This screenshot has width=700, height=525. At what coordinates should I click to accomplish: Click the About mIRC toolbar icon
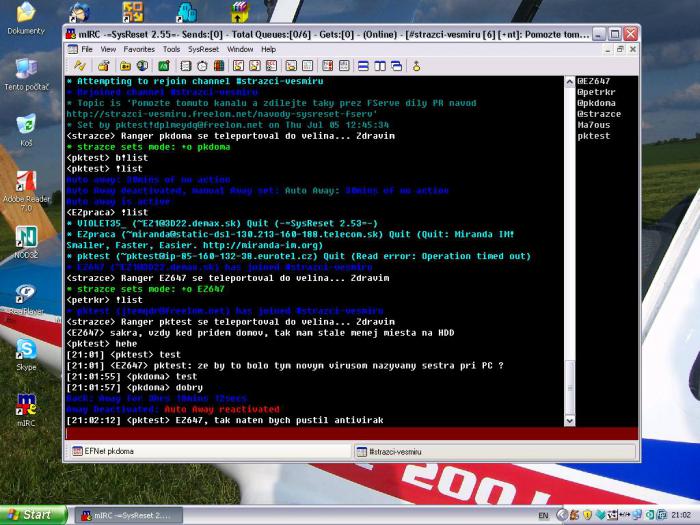point(417,66)
